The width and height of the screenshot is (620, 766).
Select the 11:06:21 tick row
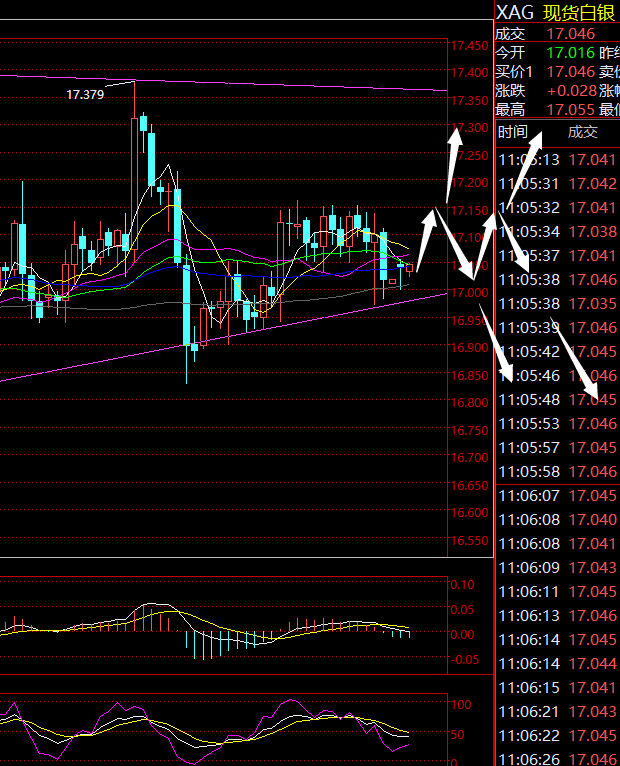(558, 711)
